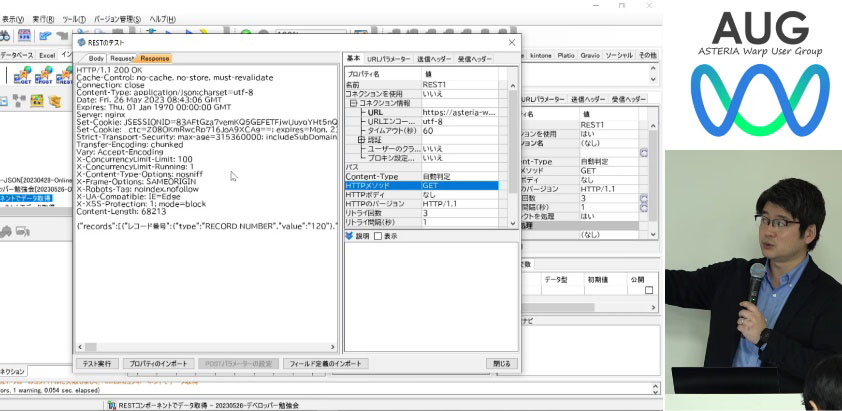The height and width of the screenshot is (411, 842).
Task: Open the 表示(V) menu
Action: point(12,19)
